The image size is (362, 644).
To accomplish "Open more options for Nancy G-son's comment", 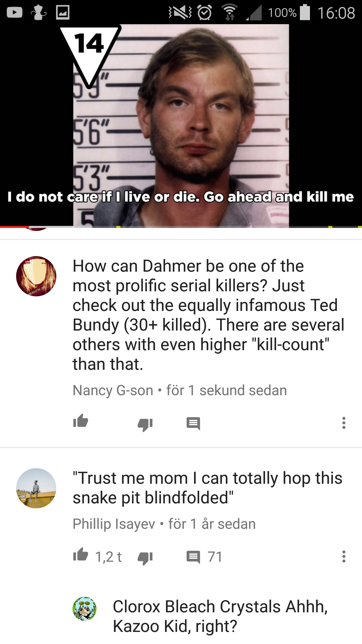I will pyautogui.click(x=344, y=423).
